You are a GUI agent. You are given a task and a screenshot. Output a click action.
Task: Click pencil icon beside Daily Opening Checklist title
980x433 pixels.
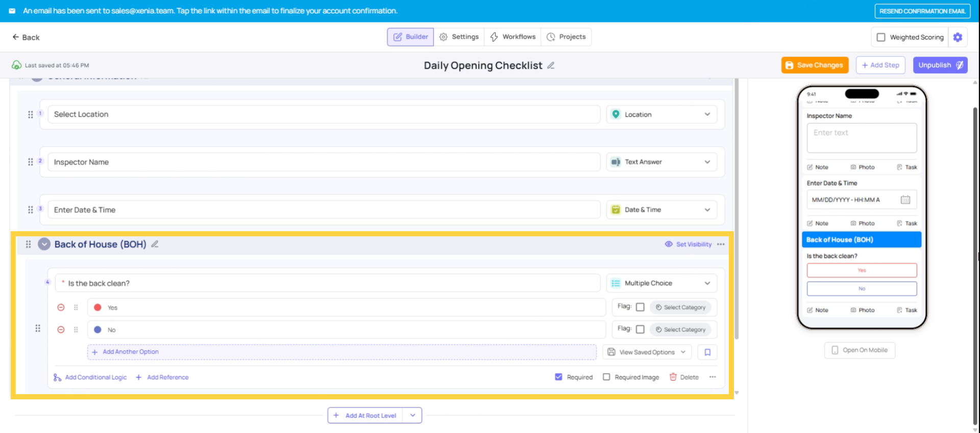[x=551, y=65]
